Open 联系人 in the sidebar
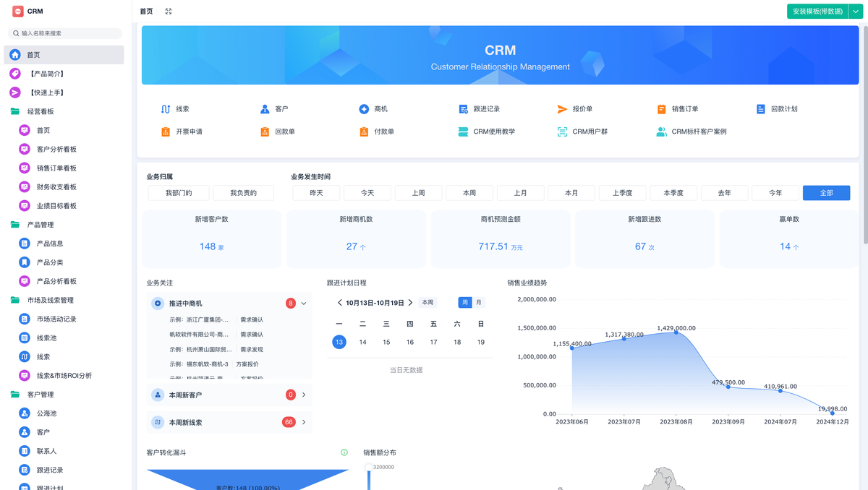868x490 pixels. point(65,451)
